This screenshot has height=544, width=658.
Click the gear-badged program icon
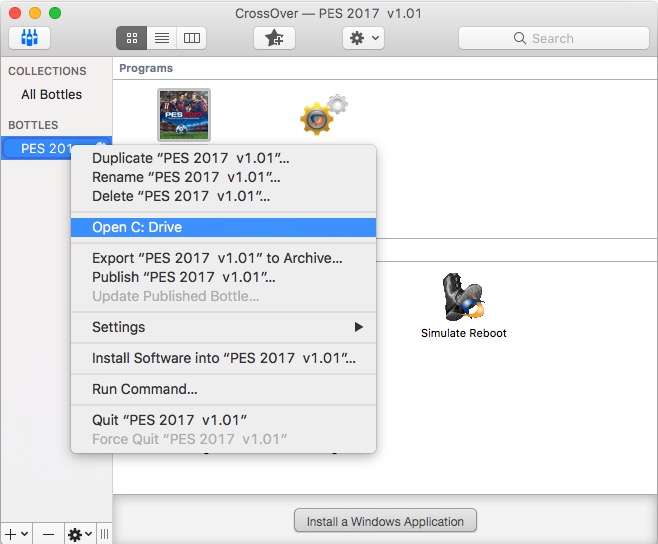(320, 116)
